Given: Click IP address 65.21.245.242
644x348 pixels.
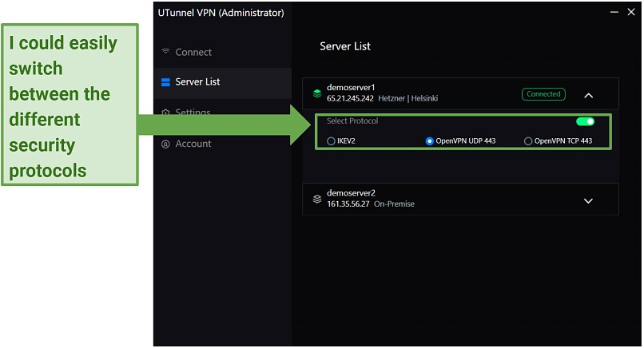Looking at the screenshot, I should pos(350,98).
